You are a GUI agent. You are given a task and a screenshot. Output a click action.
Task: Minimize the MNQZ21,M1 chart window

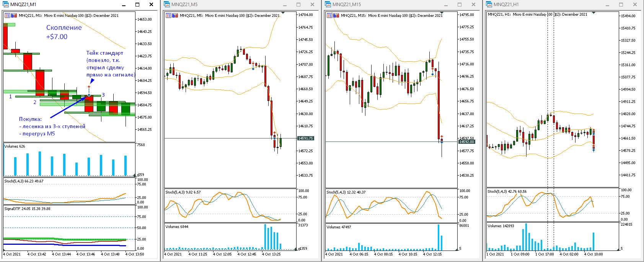point(124,5)
